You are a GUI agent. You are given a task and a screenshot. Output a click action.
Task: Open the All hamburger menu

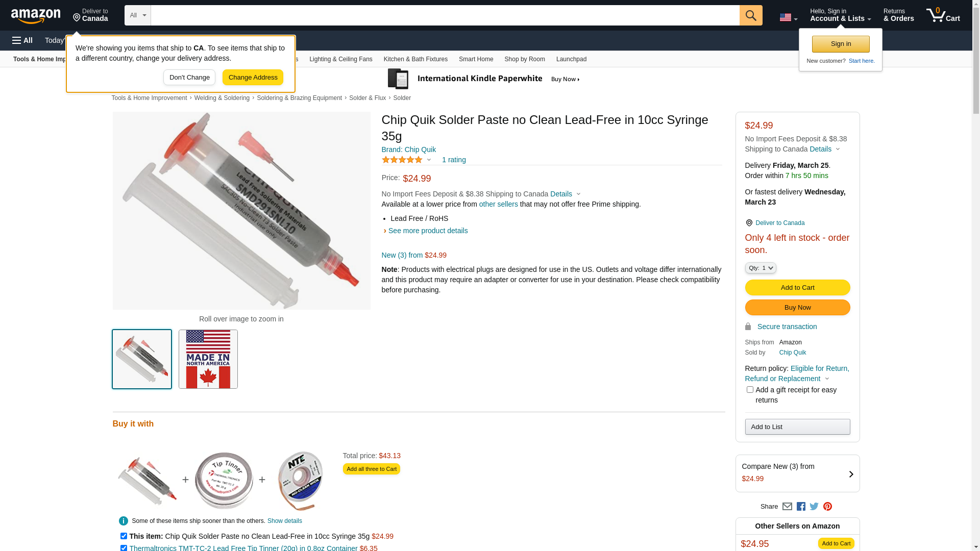coord(22,40)
